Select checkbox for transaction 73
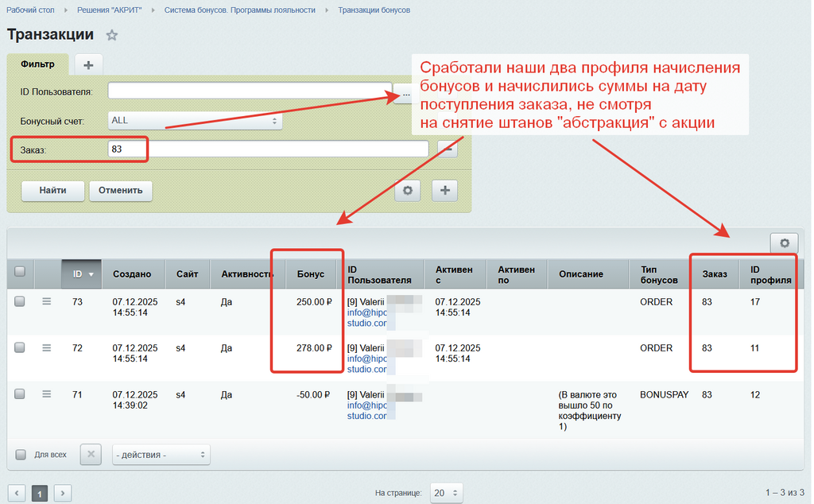 click(x=20, y=301)
